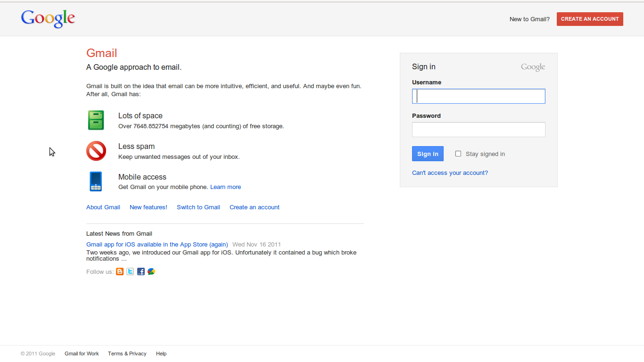Click the red CREATE AN ACCOUNT button
This screenshot has height=362, width=644.
click(590, 19)
